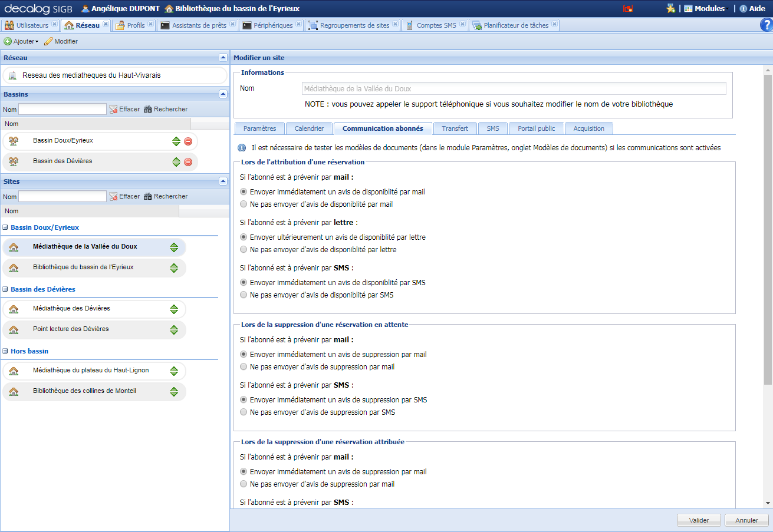Click the Effacer icon in Bassins panel
The height and width of the screenshot is (532, 773).
pyautogui.click(x=114, y=110)
